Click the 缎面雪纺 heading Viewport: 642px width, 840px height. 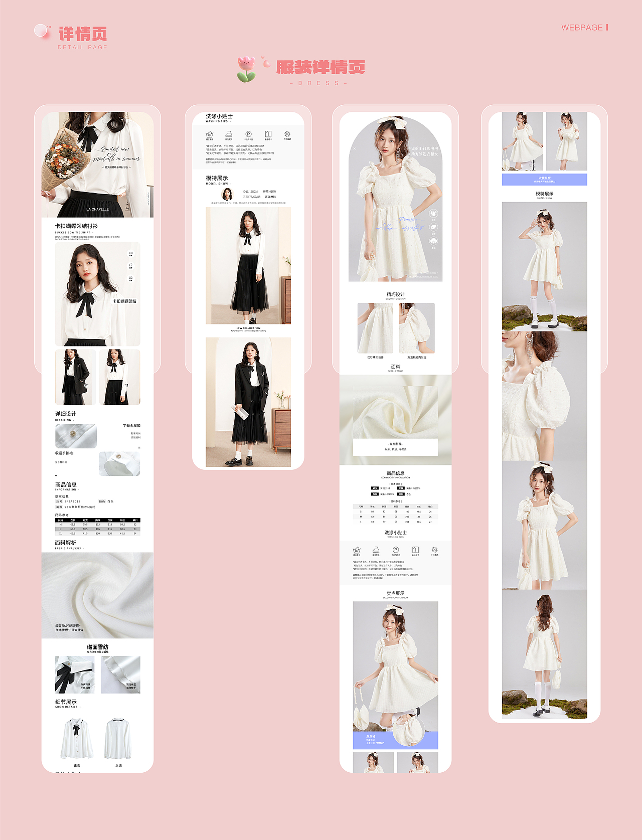(97, 647)
